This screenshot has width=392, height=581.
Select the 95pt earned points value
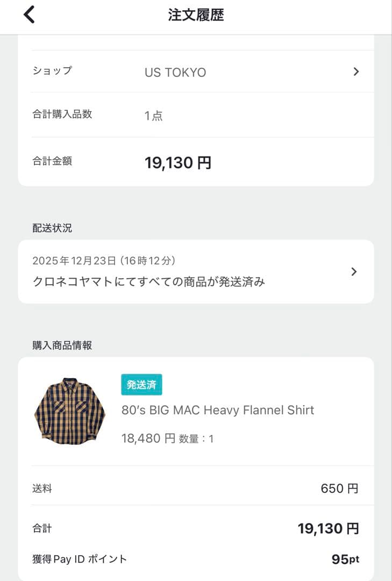tap(345, 559)
